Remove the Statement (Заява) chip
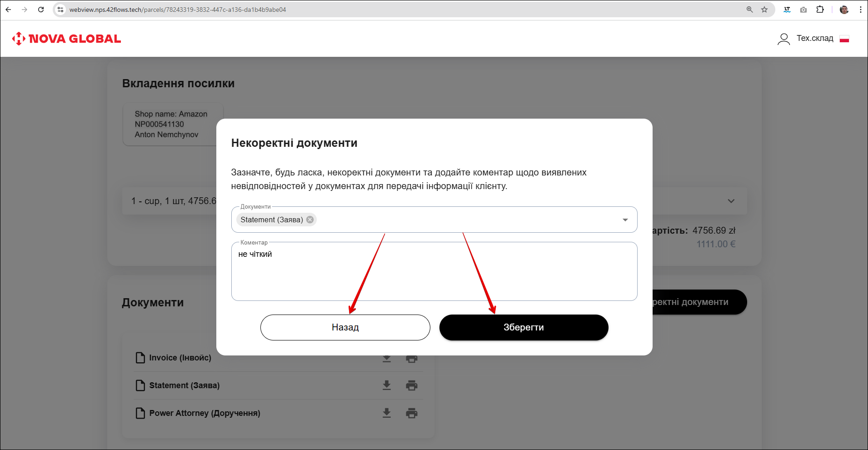868x450 pixels. [310, 220]
